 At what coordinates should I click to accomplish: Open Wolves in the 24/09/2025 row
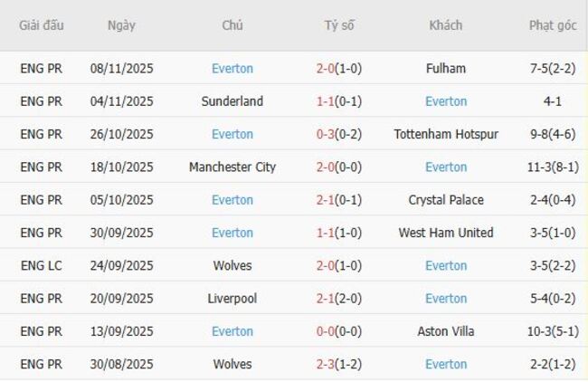pos(232,266)
